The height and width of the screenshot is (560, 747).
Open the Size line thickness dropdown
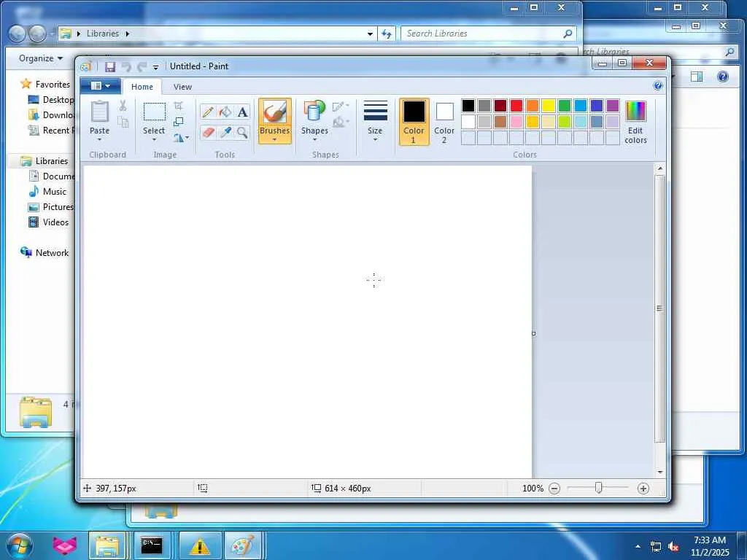[x=375, y=122]
